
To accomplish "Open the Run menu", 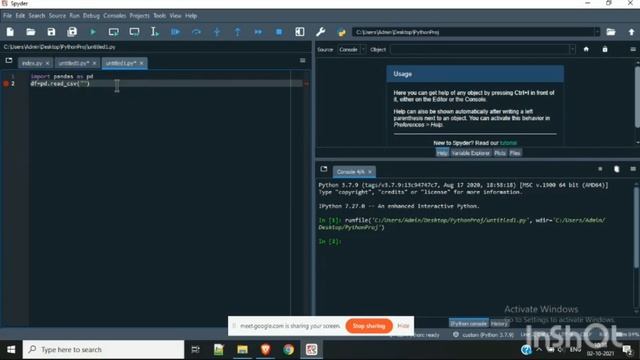I will pos(74,16).
